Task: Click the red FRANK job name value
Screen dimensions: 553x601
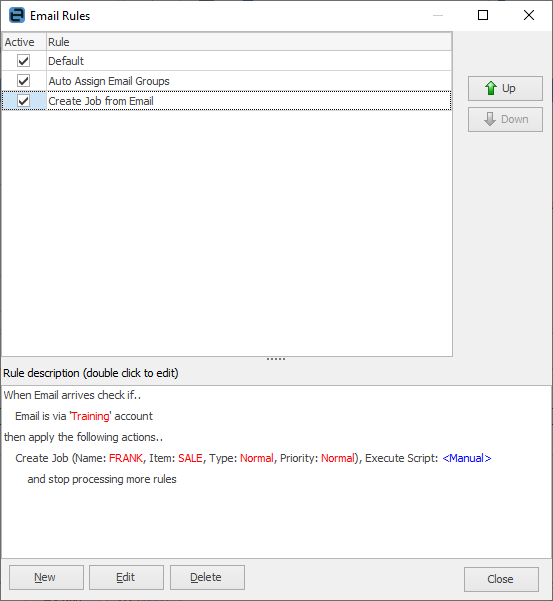Action: pos(126,458)
